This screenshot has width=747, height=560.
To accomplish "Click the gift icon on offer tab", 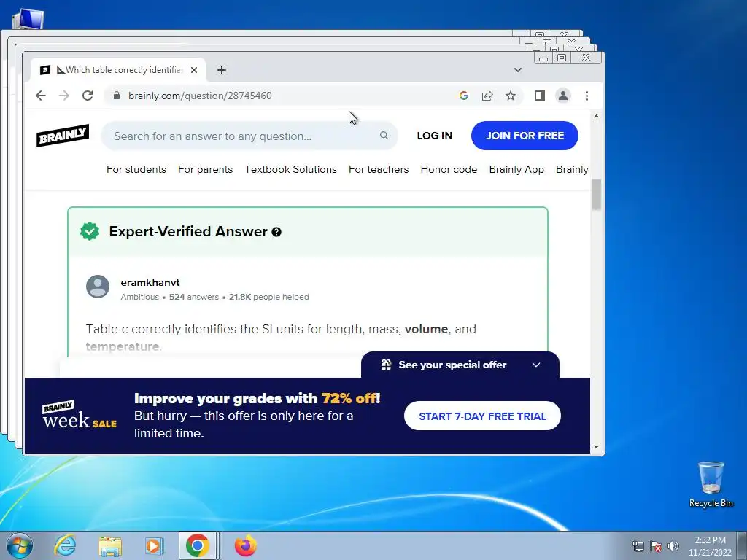I will click(386, 365).
